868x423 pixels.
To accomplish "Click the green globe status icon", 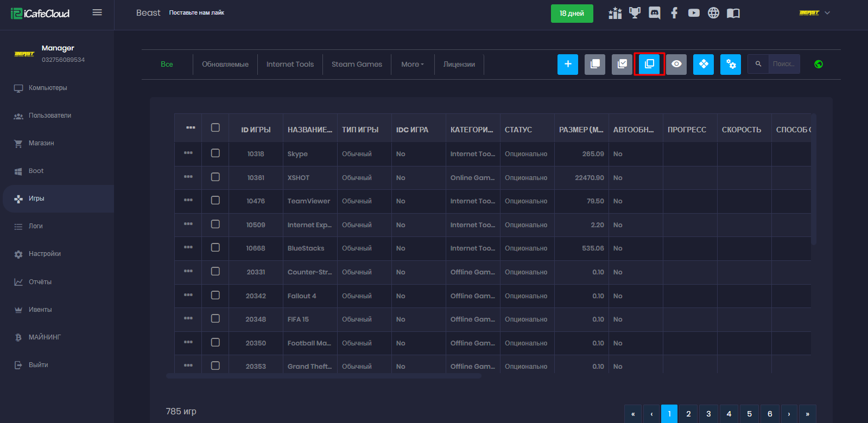I will pyautogui.click(x=819, y=64).
